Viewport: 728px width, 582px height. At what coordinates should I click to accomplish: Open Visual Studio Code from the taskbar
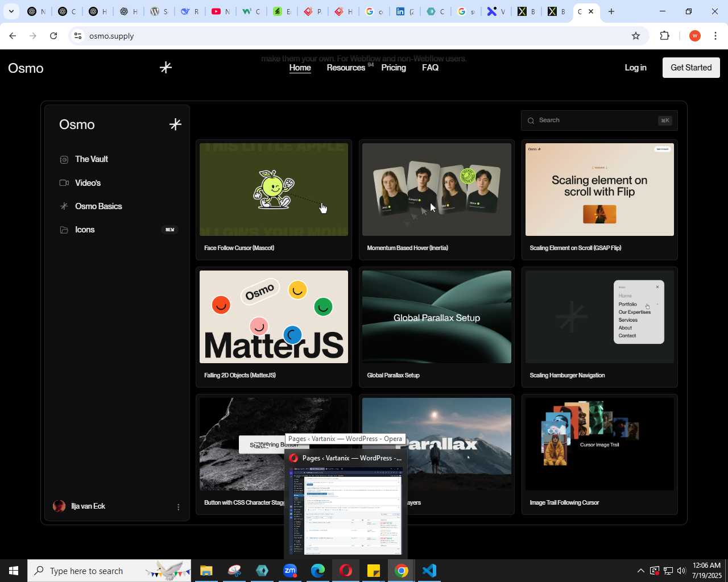429,571
